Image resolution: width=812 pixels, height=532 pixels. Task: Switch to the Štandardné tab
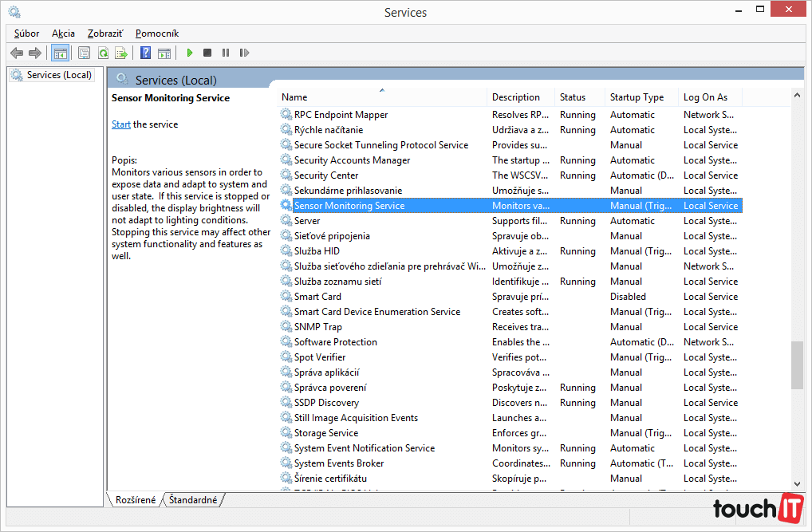click(194, 500)
